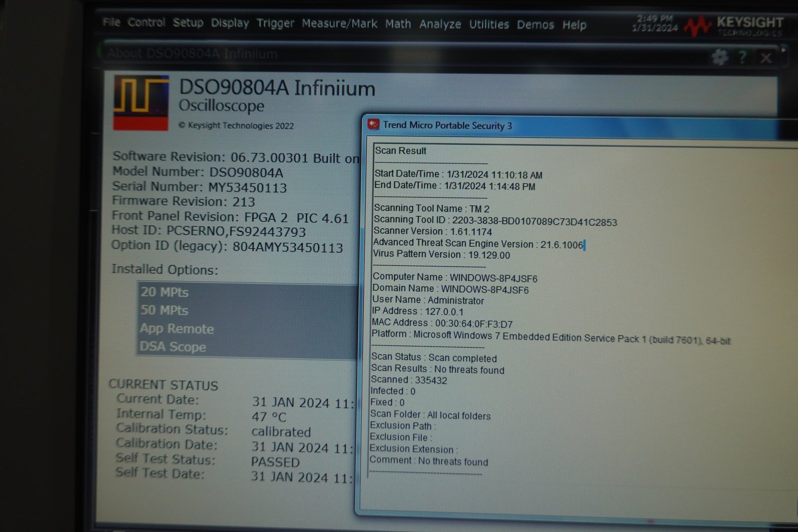Click the Keysight logo icon
The image size is (798, 532).
pyautogui.click(x=697, y=26)
